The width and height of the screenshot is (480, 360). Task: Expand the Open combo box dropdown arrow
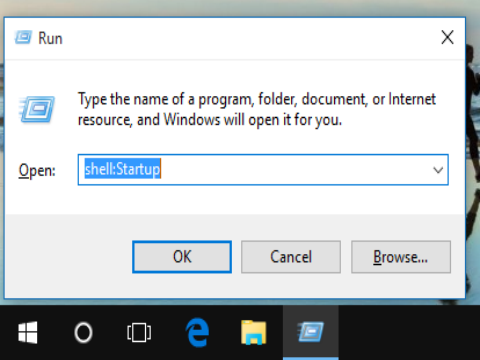438,170
